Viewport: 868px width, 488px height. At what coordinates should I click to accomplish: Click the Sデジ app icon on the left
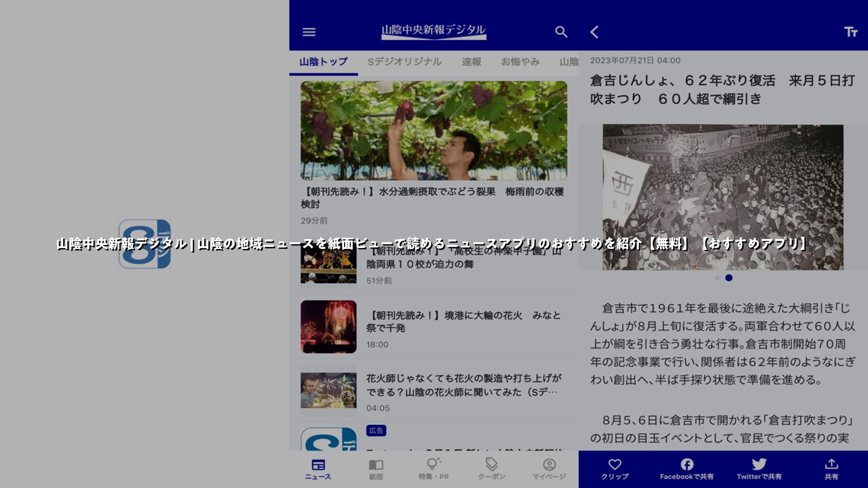(145, 244)
